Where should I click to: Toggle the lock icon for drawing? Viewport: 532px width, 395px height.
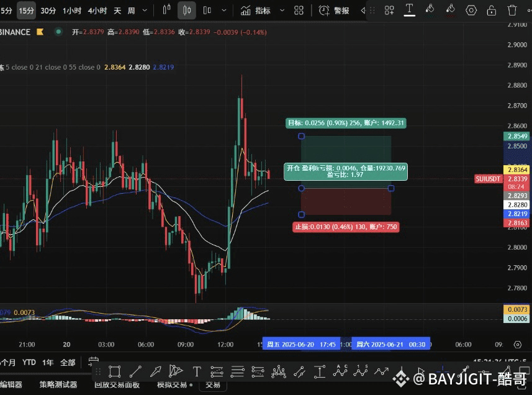[491, 11]
